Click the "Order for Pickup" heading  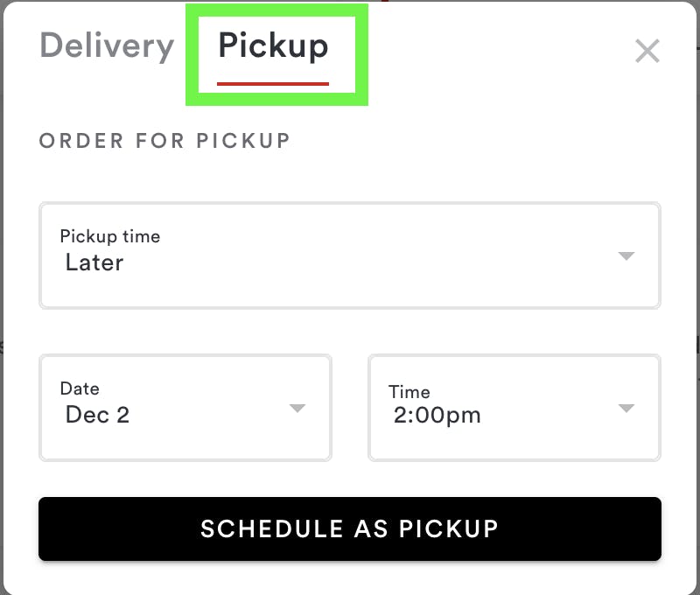pyautogui.click(x=164, y=140)
